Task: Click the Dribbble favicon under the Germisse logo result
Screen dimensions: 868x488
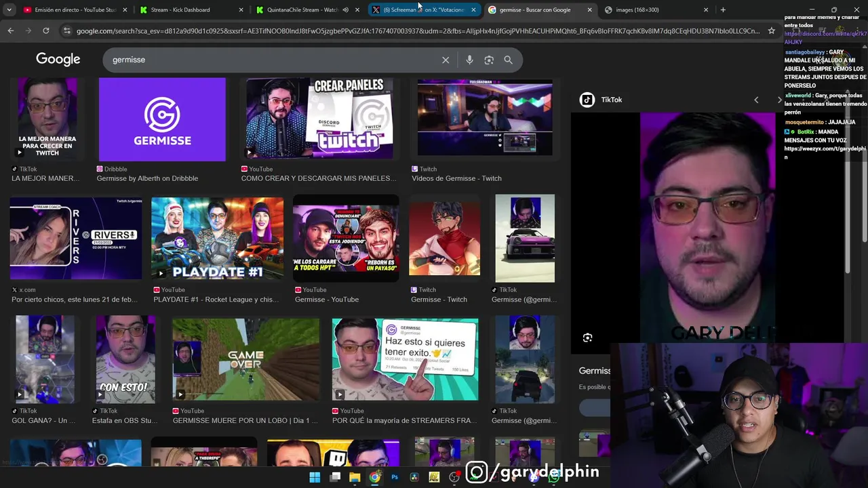Action: tap(100, 169)
